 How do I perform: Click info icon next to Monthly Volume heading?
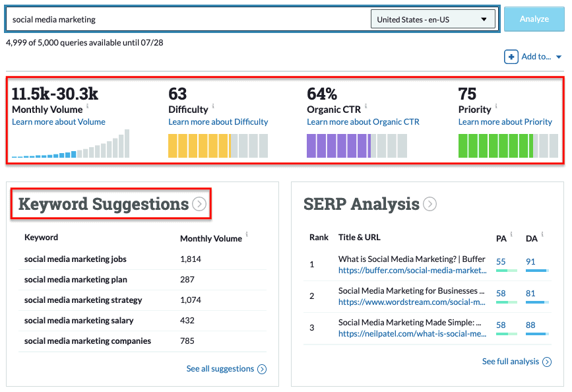pyautogui.click(x=88, y=106)
